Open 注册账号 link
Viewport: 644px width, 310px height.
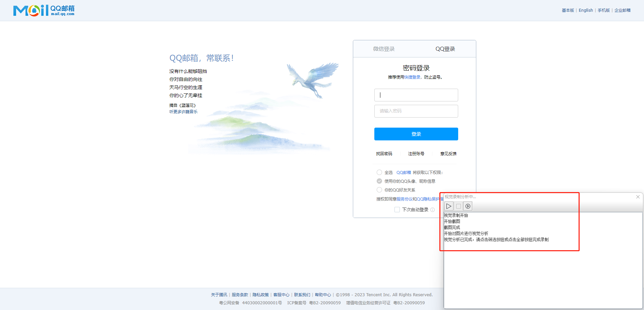click(416, 154)
